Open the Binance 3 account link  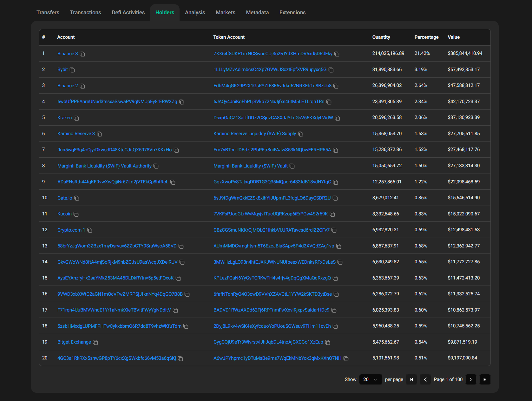click(68, 54)
